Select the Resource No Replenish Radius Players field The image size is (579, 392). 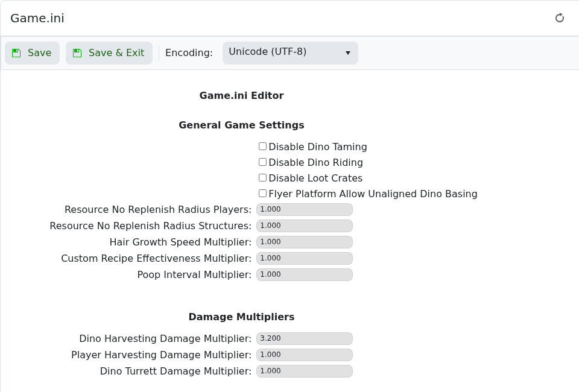pyautogui.click(x=304, y=209)
